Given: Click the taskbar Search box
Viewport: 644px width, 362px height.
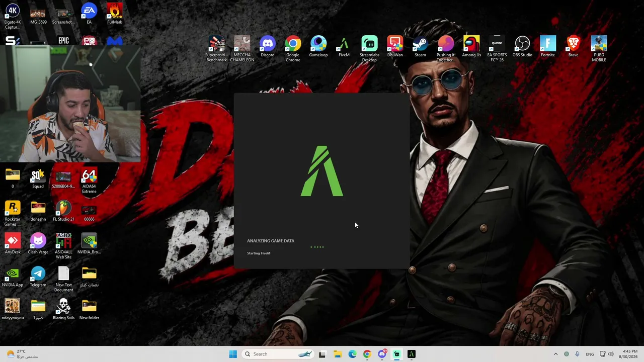Looking at the screenshot, I should pyautogui.click(x=278, y=354).
